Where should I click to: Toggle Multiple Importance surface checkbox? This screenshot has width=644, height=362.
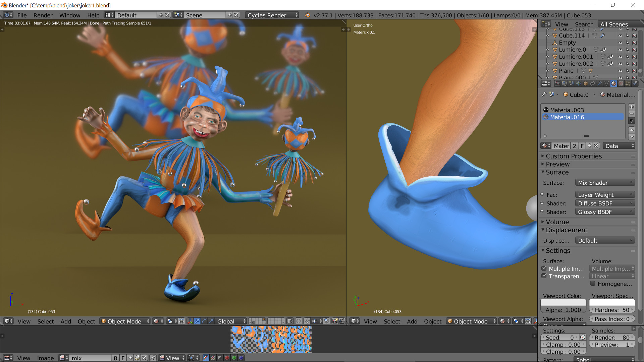544,268
